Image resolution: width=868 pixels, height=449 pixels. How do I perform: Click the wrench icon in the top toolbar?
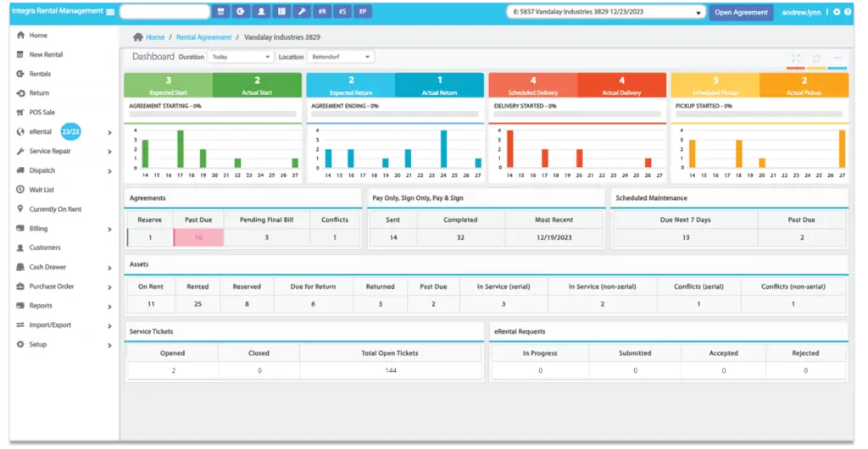coord(301,12)
